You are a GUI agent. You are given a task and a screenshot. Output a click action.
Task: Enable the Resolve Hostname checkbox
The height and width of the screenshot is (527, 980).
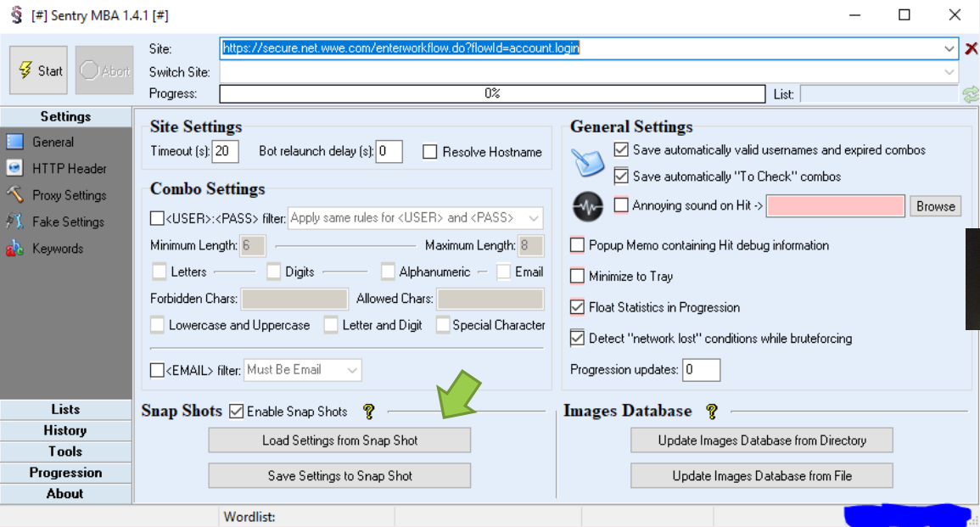click(430, 152)
